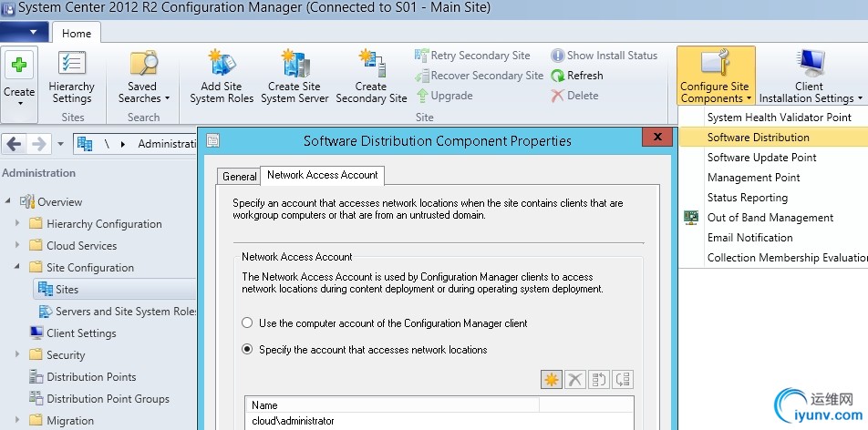
Task: Add Site System Roles
Action: (222, 78)
